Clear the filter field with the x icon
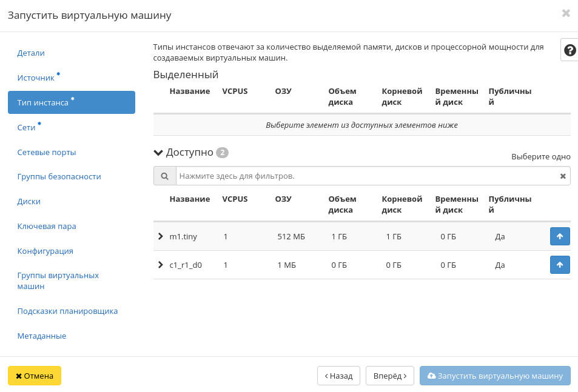578x392 pixels. point(562,176)
